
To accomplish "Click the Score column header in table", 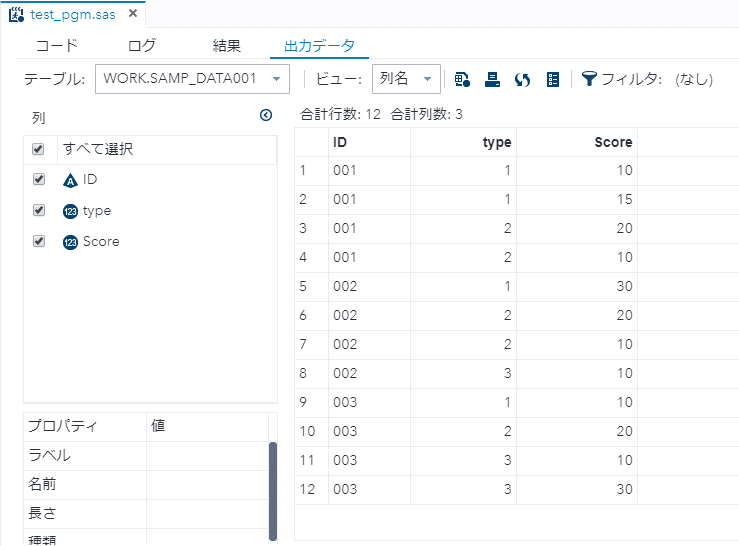I will 577,142.
